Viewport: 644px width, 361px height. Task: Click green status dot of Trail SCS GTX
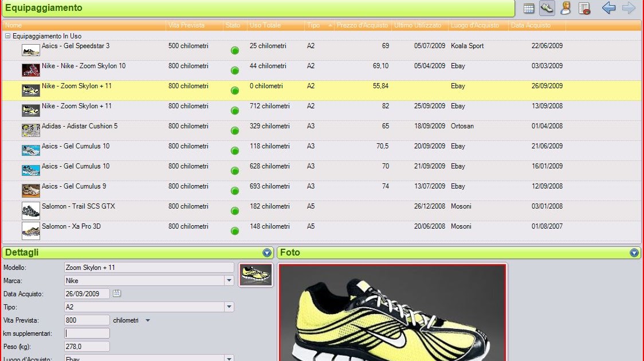click(x=235, y=211)
